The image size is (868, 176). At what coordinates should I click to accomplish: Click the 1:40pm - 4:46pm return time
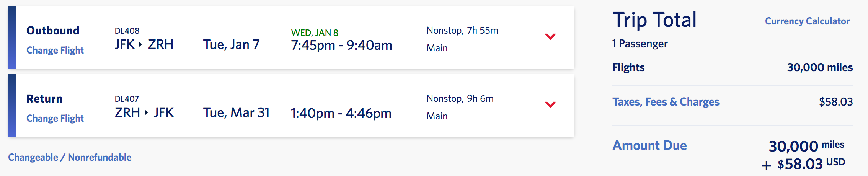[x=341, y=113]
